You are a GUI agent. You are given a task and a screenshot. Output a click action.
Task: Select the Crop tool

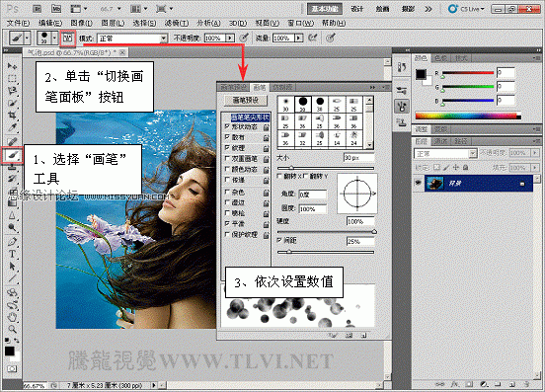(x=12, y=115)
